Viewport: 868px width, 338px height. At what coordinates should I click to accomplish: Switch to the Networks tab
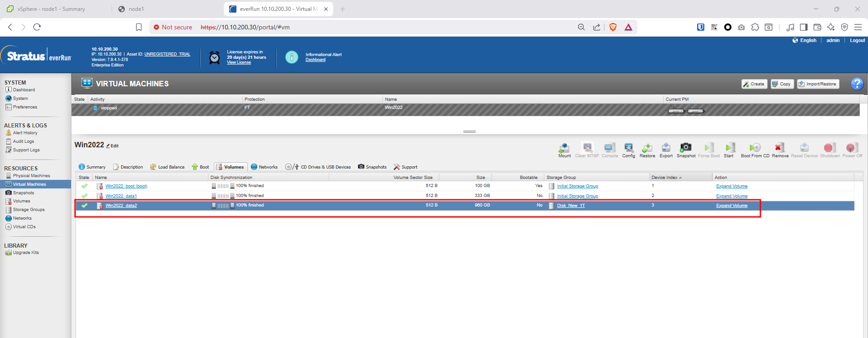pyautogui.click(x=264, y=167)
